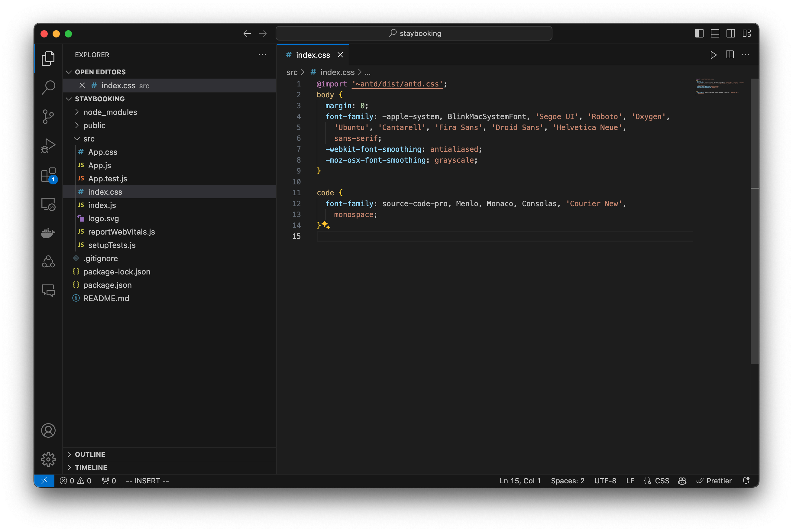Open the Accounts icon in activity bar
This screenshot has width=793, height=532.
(x=48, y=430)
